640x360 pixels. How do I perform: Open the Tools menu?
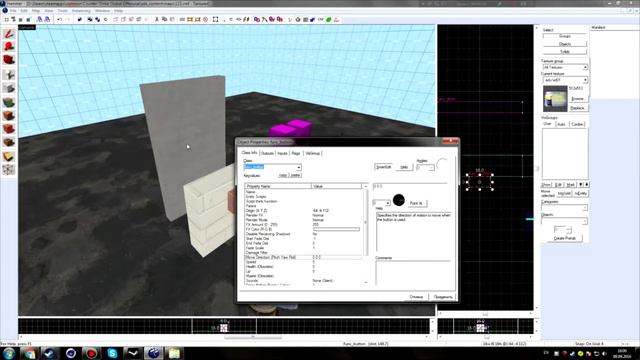63,11
